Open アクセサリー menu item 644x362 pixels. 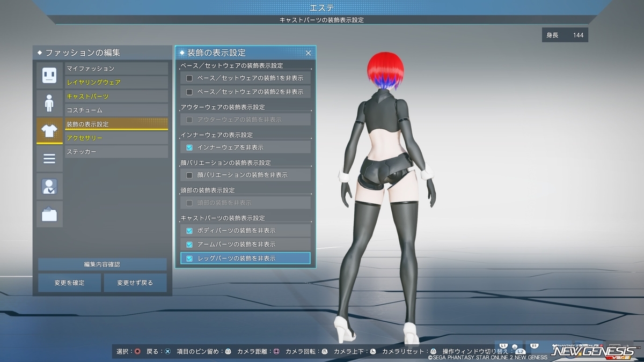116,138
